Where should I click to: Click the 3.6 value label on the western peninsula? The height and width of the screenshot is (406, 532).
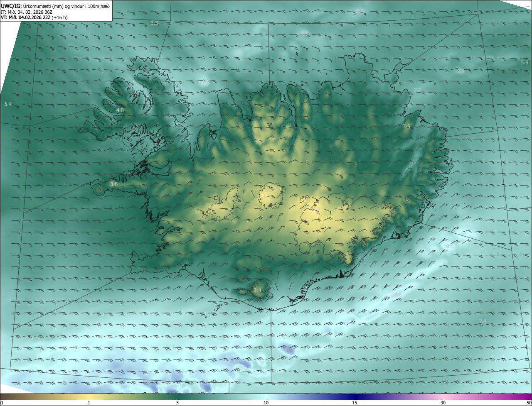[114, 184]
